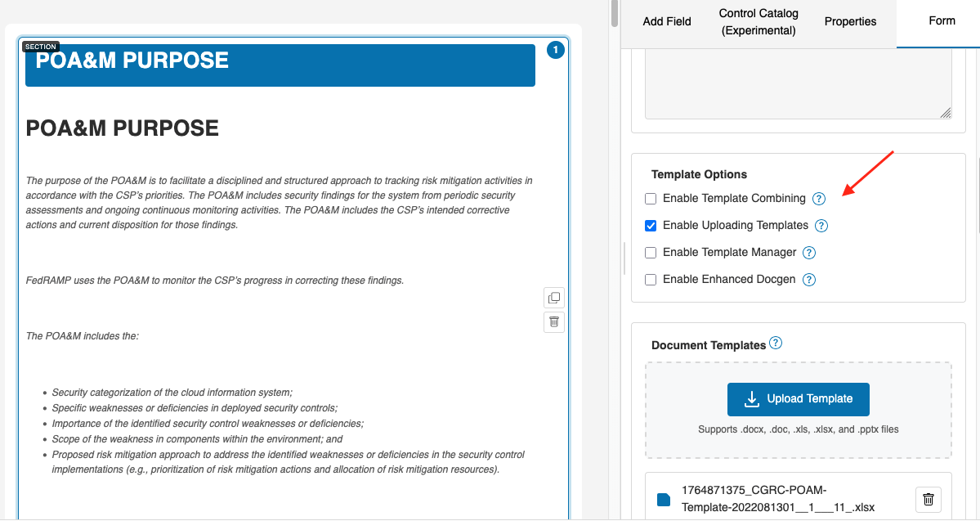Screen dimensions: 980x521
Task: Switch to the Add Field tab
Action: point(667,22)
